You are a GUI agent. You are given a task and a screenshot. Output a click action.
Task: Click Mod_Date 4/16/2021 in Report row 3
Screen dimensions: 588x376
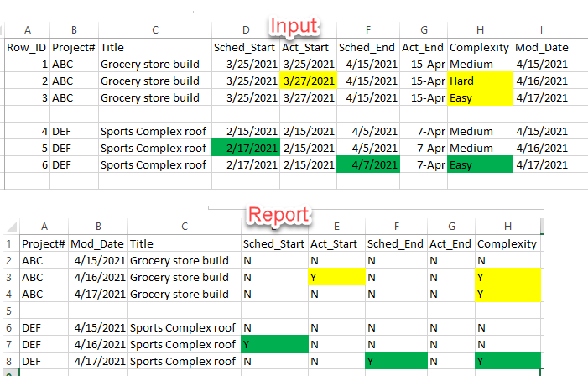coord(98,277)
